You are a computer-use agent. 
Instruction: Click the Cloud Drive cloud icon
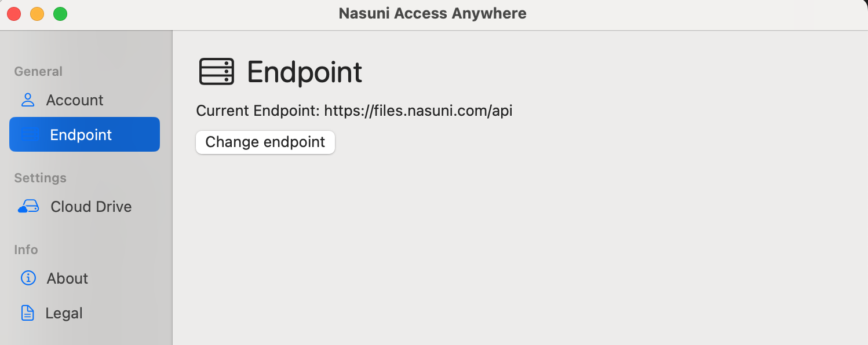coord(28,207)
